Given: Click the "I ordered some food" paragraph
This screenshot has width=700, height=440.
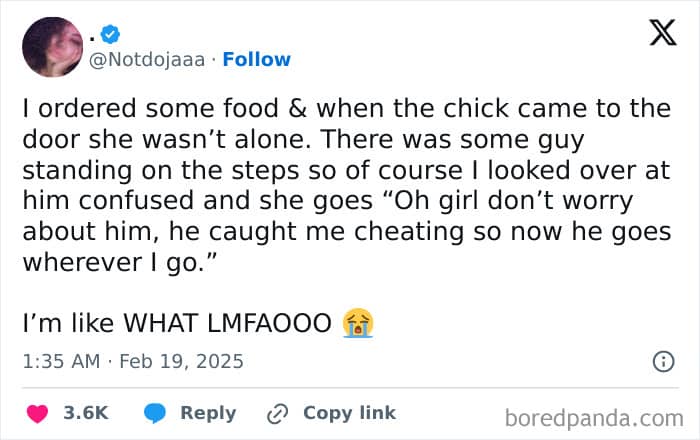Looking at the screenshot, I should tap(347, 185).
